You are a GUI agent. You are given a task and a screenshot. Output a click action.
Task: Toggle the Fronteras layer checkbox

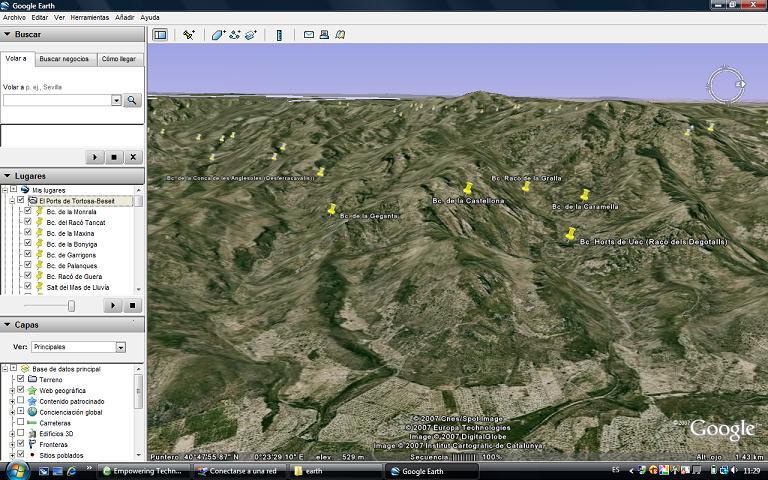[21, 444]
